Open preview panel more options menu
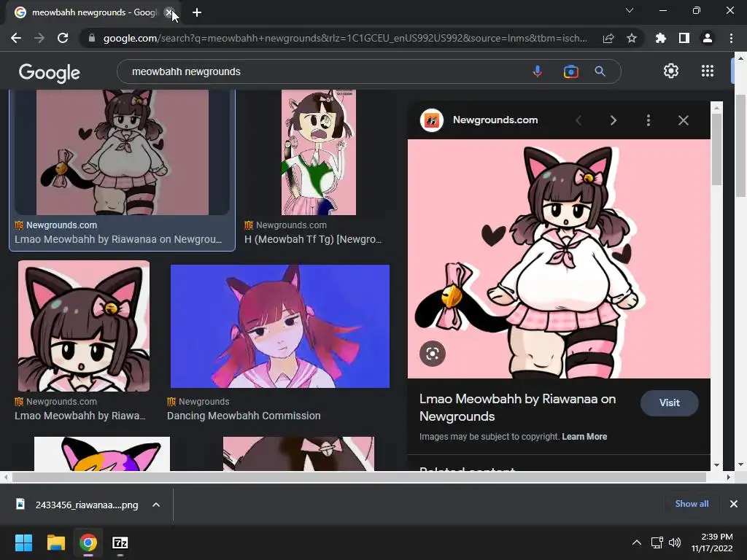 (649, 120)
